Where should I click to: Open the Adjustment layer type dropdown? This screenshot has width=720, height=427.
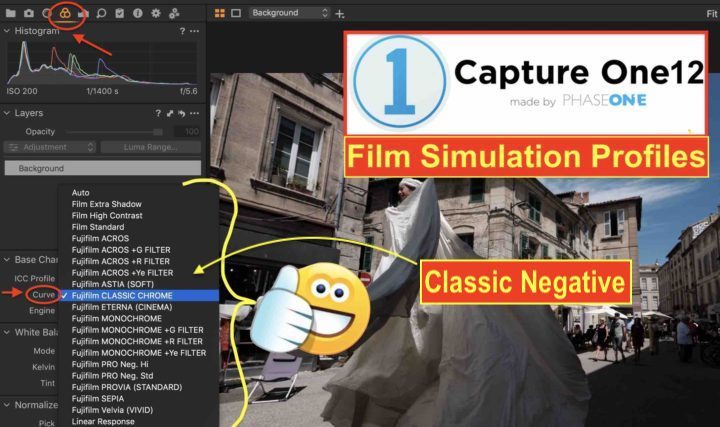click(50, 147)
